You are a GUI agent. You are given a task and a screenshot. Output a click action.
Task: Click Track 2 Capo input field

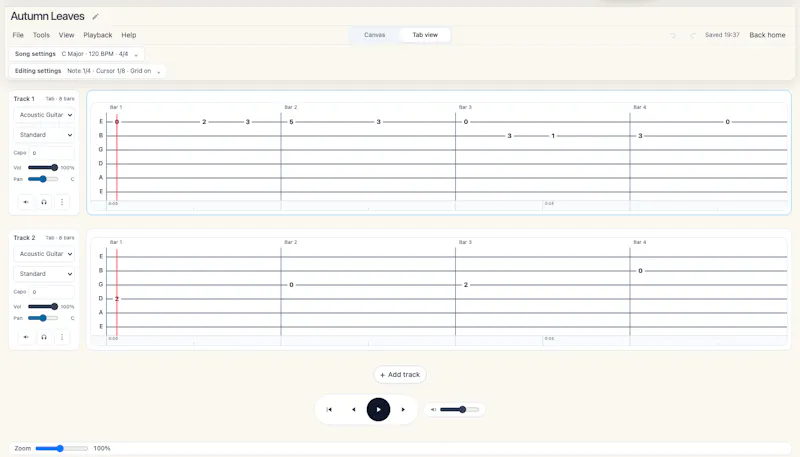[52, 292]
